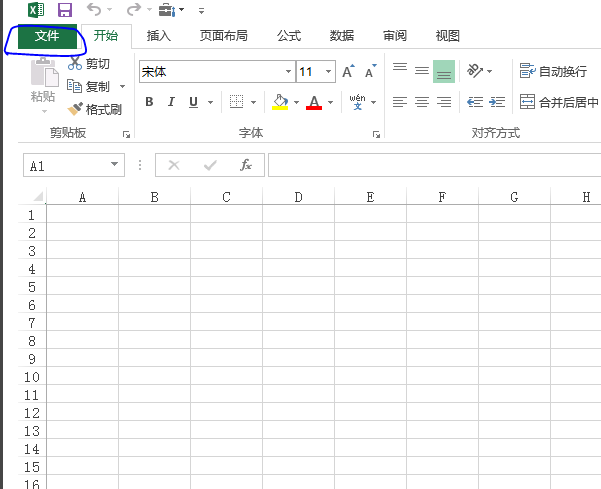The image size is (601, 489).
Task: Align text right
Action: 444,102
